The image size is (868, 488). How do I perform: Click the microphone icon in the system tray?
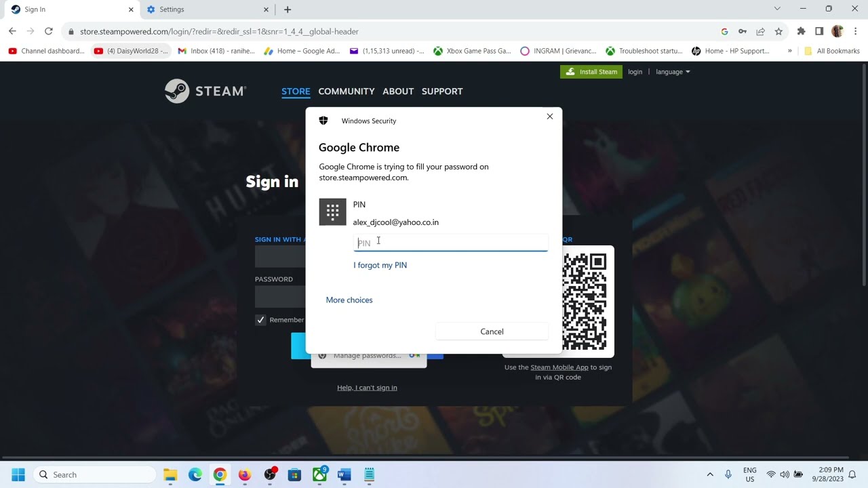click(728, 474)
